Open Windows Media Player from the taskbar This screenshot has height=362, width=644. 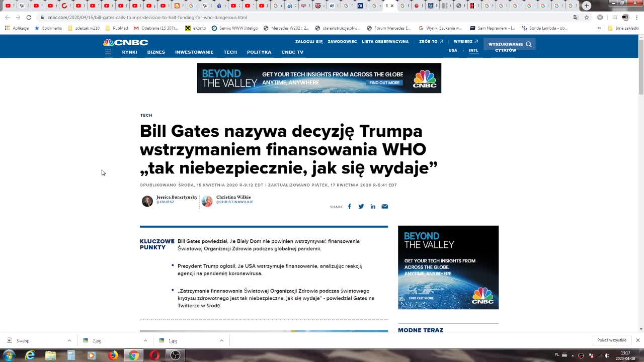[x=92, y=355]
